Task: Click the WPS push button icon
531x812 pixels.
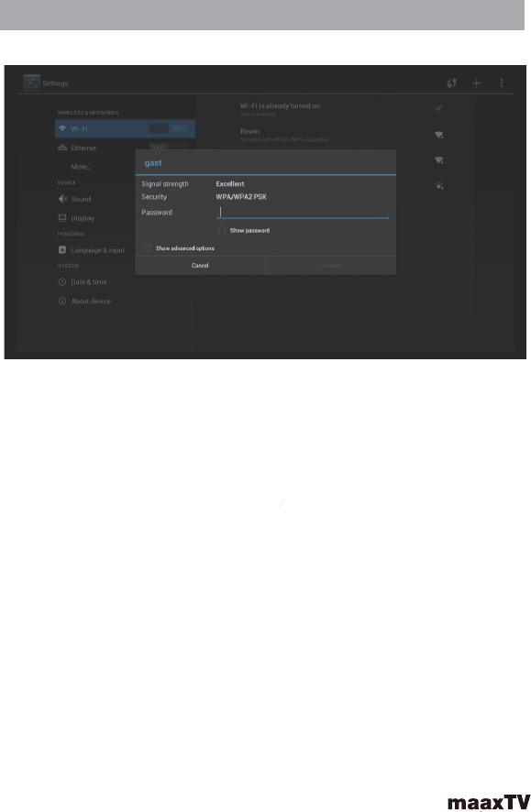Action: [x=452, y=83]
